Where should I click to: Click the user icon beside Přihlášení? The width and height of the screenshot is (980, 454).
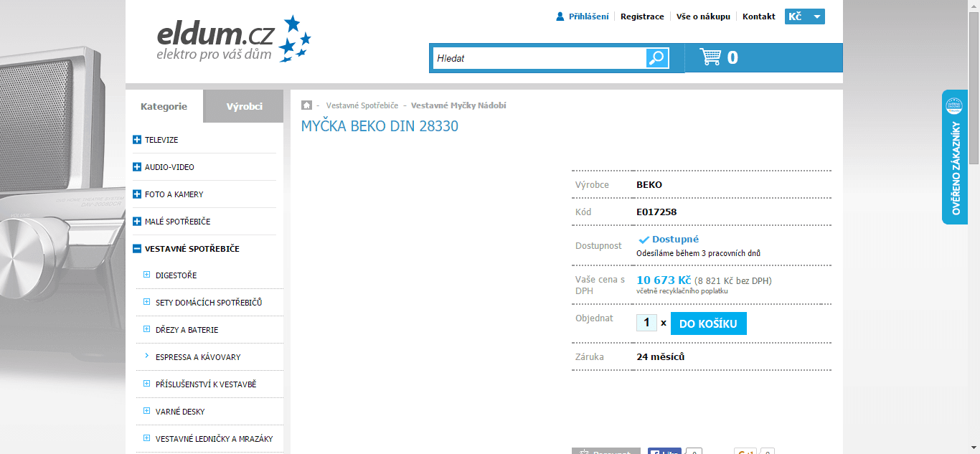[x=560, y=16]
